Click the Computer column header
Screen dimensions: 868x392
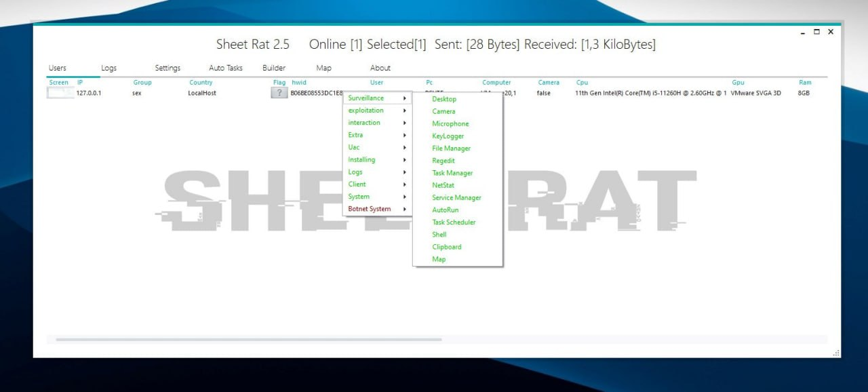coord(496,83)
